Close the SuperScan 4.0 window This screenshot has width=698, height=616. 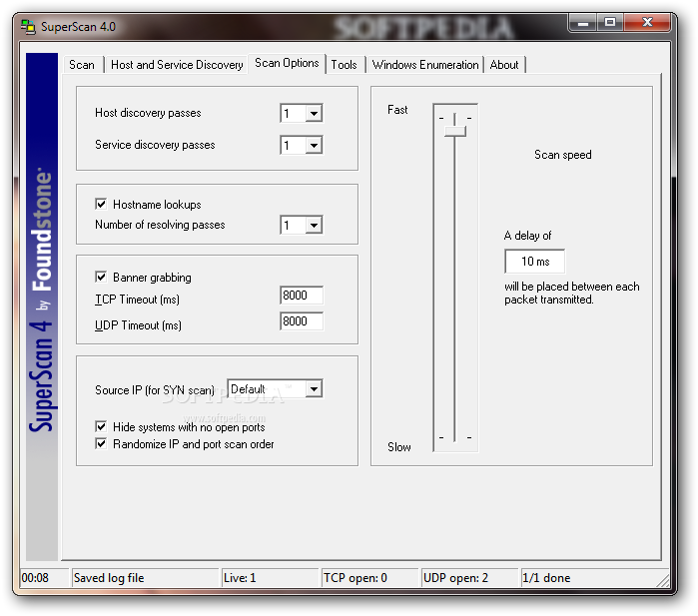(647, 23)
